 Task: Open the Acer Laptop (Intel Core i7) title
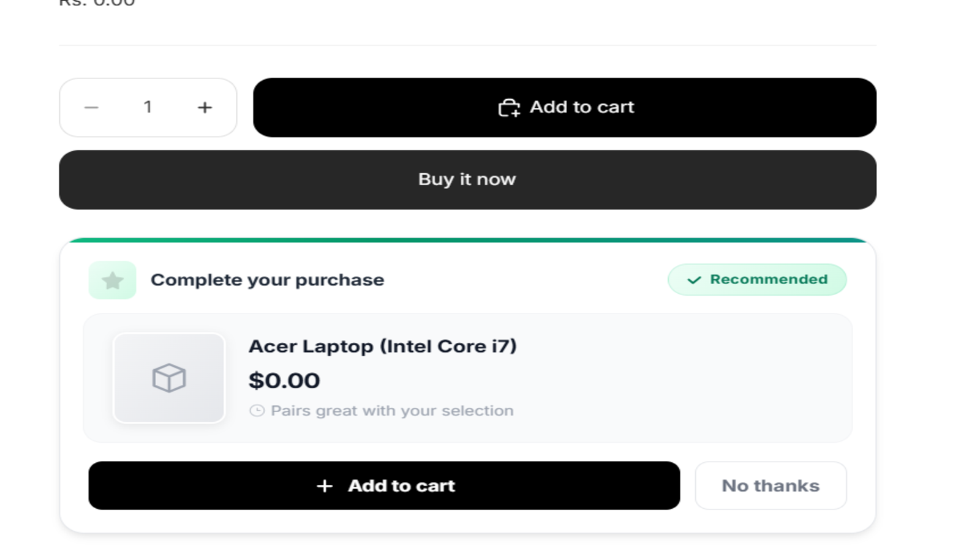point(383,345)
